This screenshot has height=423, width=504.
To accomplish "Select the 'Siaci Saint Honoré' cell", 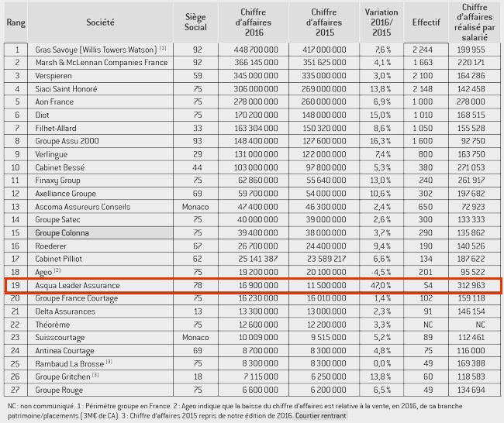I will point(100,89).
